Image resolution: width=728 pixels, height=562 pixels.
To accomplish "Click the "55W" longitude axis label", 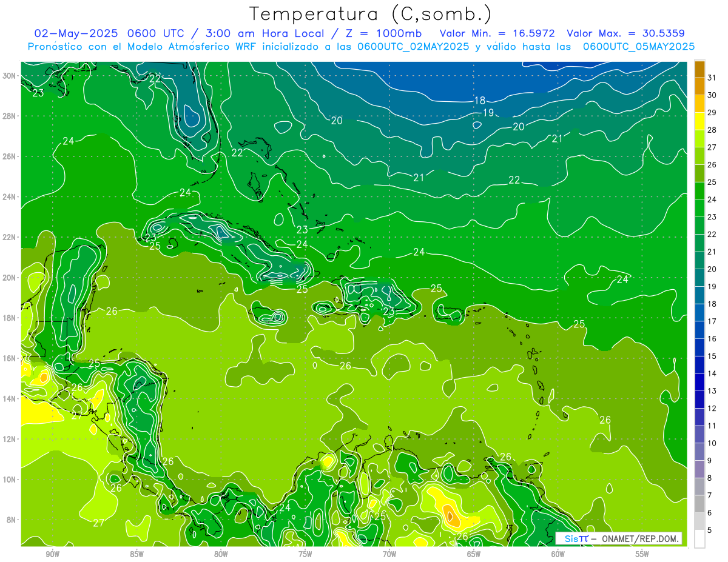I will (642, 554).
